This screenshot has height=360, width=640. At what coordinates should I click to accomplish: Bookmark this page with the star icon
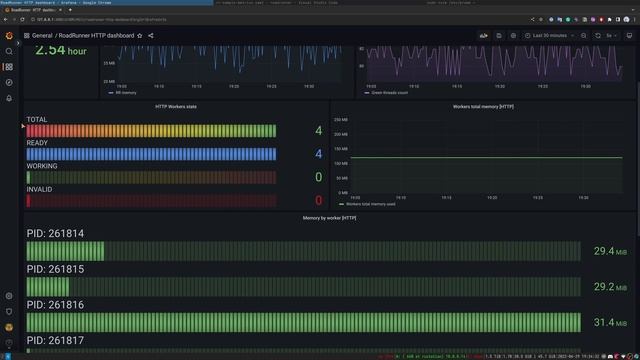541,20
